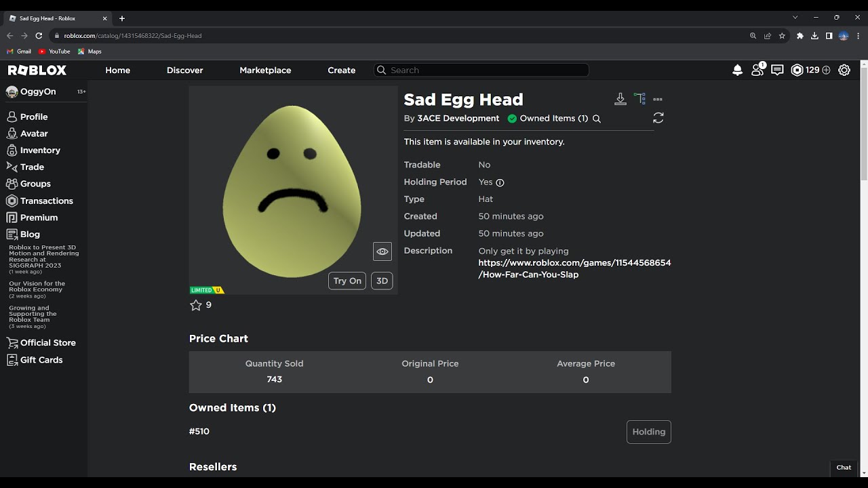Open Gmail bookmark
This screenshot has width=868, height=488.
tap(19, 52)
